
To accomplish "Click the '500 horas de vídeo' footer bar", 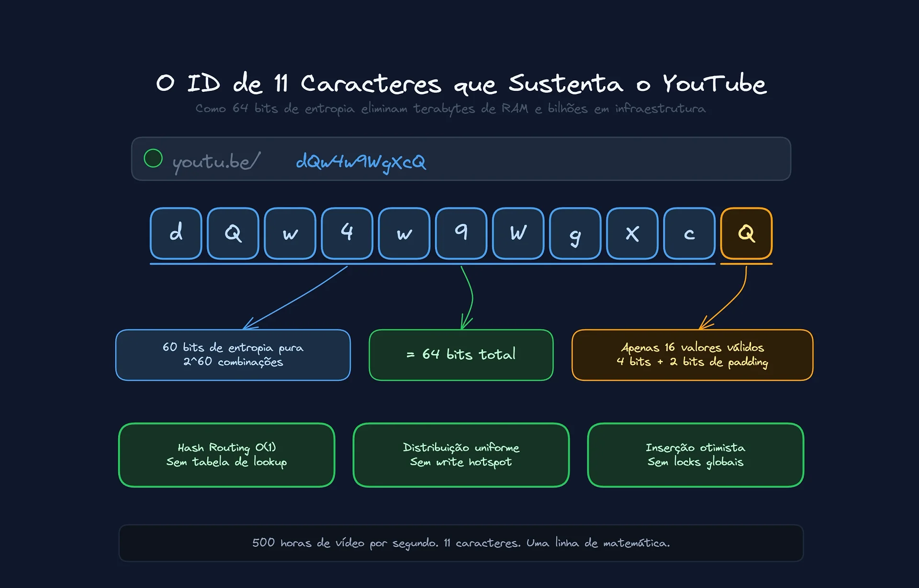I will point(461,543).
